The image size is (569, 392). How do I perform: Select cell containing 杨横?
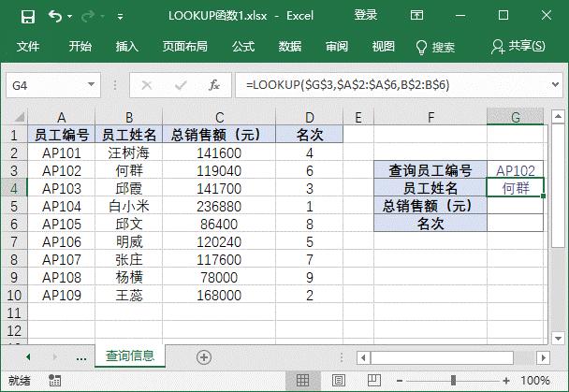129,278
